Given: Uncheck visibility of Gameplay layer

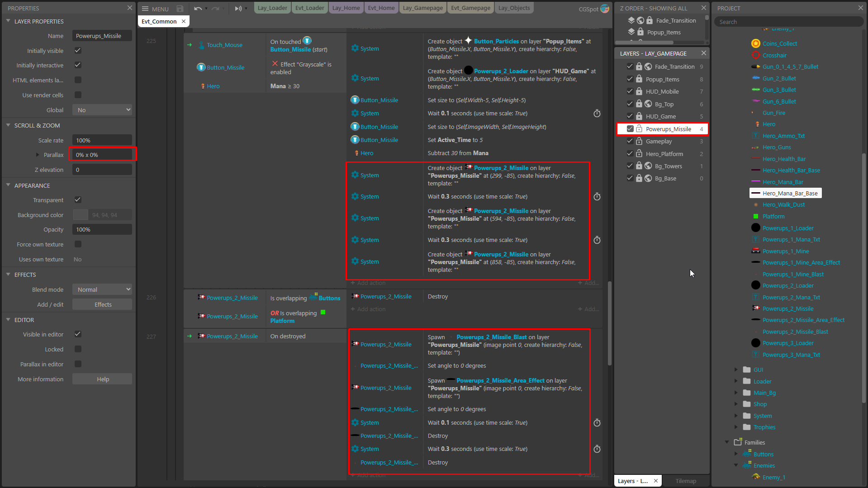Looking at the screenshot, I should [x=630, y=141].
